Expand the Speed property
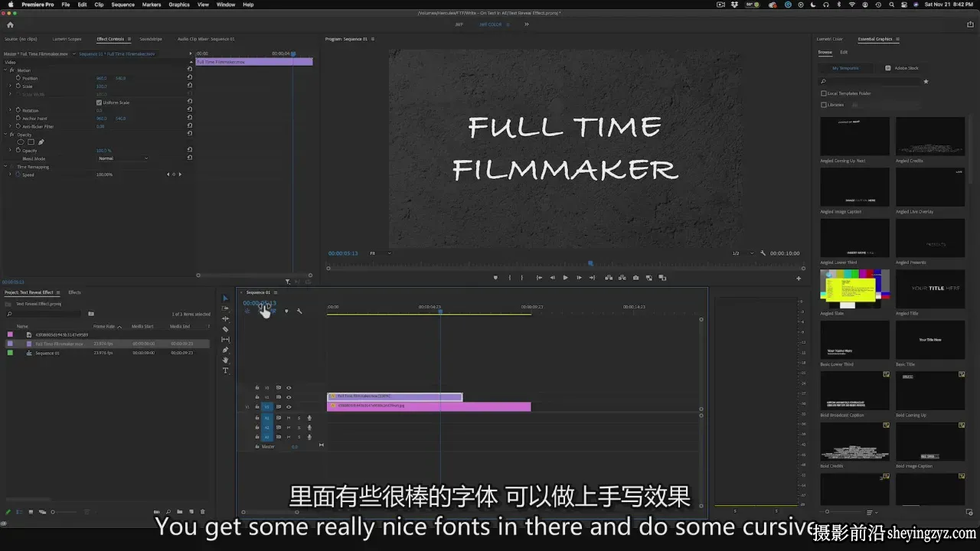The width and height of the screenshot is (980, 551). click(x=10, y=174)
